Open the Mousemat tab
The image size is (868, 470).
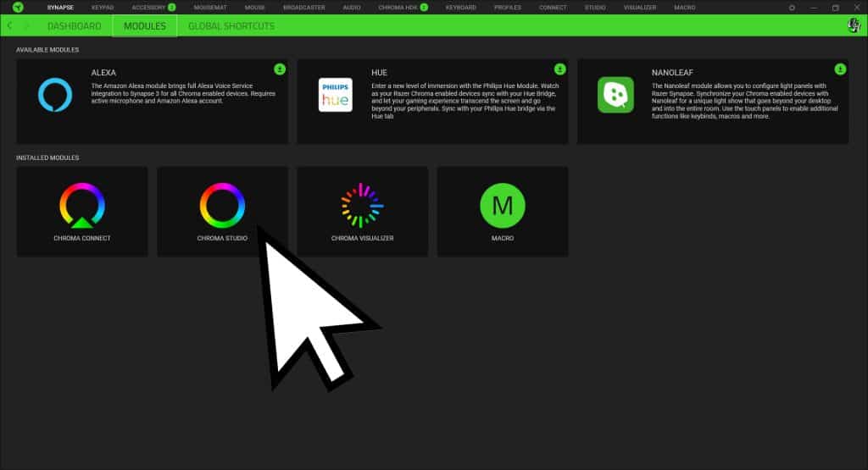(x=210, y=8)
